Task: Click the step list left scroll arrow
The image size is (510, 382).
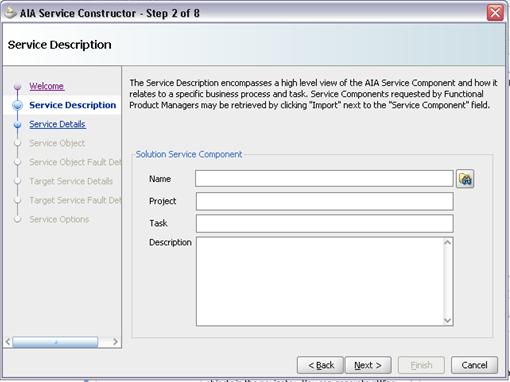Action: [x=8, y=342]
